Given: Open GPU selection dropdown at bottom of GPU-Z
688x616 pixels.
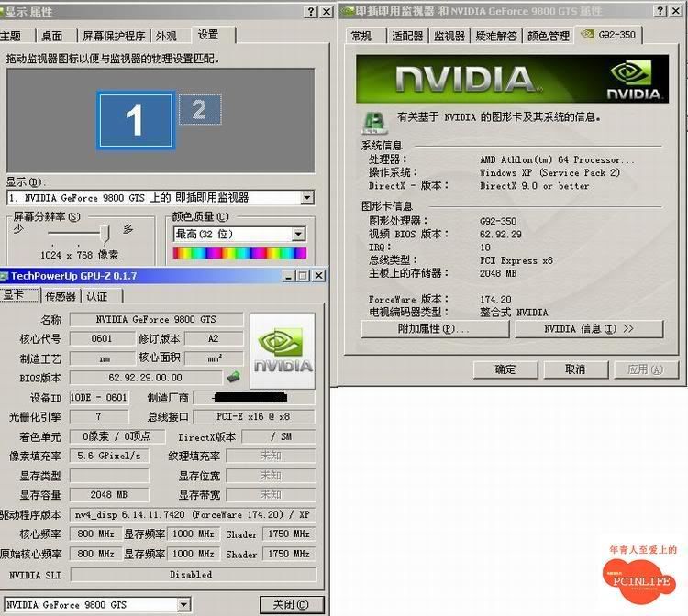Looking at the screenshot, I should point(183,605).
